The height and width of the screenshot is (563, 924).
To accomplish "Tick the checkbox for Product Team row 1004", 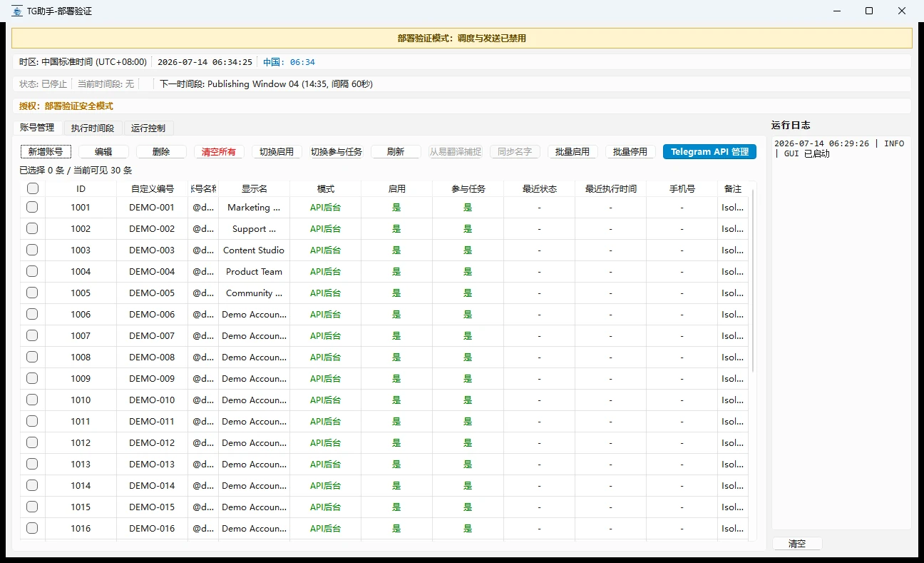I will pyautogui.click(x=32, y=271).
